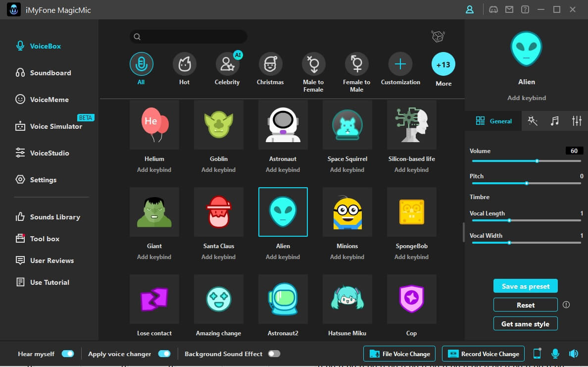Select the Helium voice

pos(154,125)
